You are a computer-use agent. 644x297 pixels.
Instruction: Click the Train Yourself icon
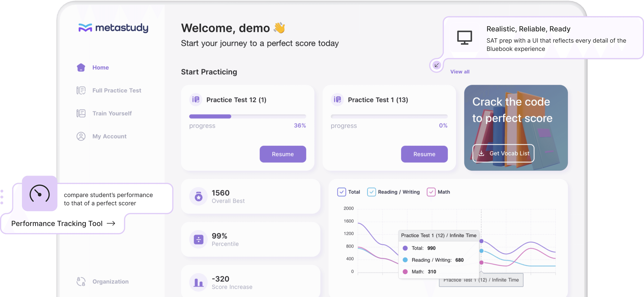pos(80,113)
